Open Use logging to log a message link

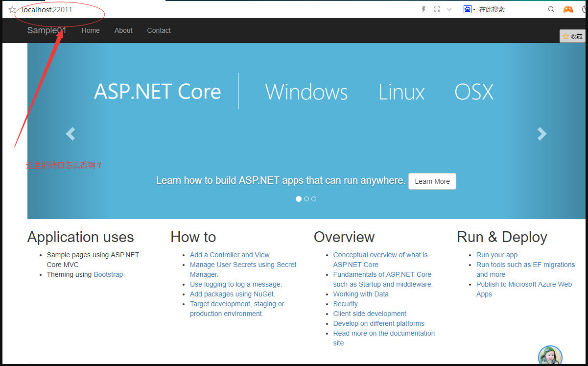[x=236, y=284]
